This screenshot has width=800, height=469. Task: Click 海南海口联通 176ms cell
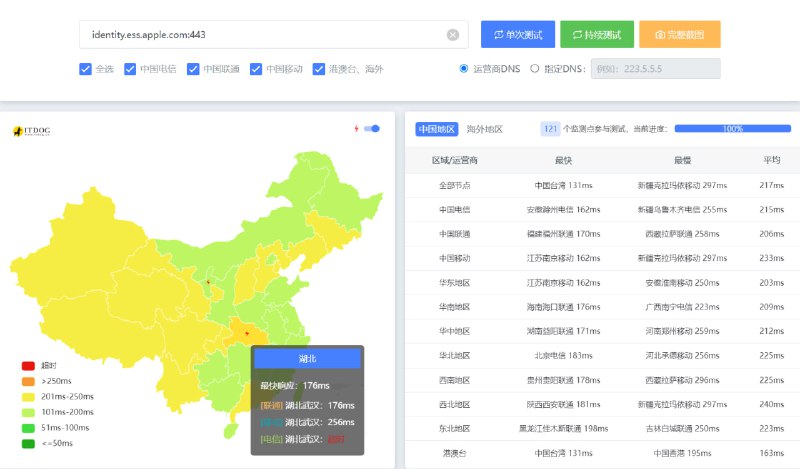coord(563,307)
